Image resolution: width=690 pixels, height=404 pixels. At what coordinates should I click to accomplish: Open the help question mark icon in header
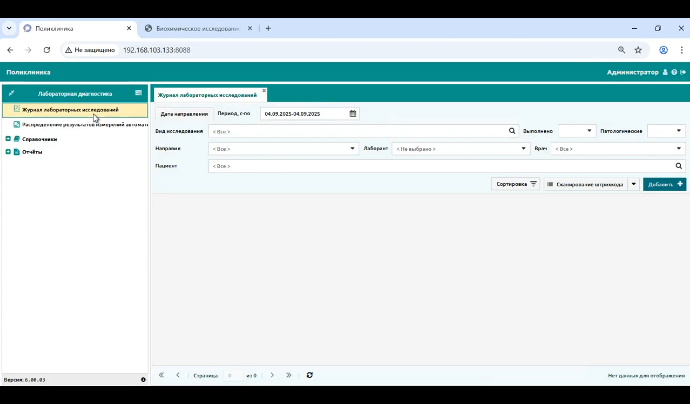pyautogui.click(x=674, y=72)
